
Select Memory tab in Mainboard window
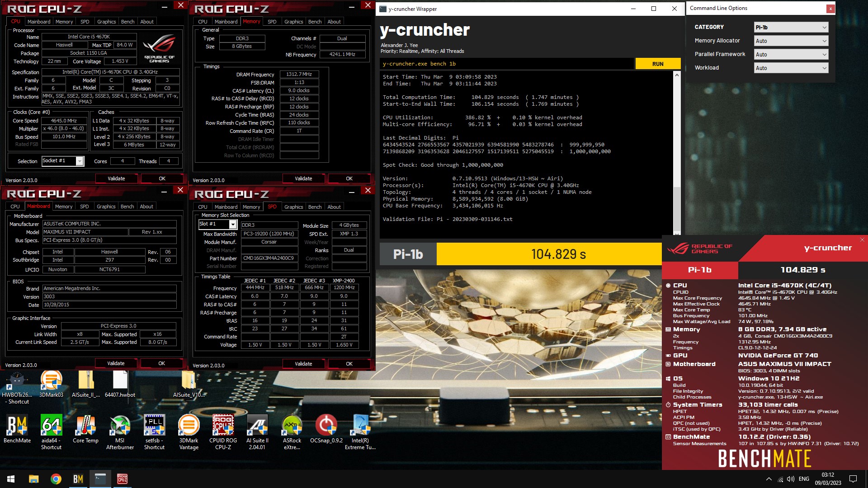pyautogui.click(x=64, y=206)
